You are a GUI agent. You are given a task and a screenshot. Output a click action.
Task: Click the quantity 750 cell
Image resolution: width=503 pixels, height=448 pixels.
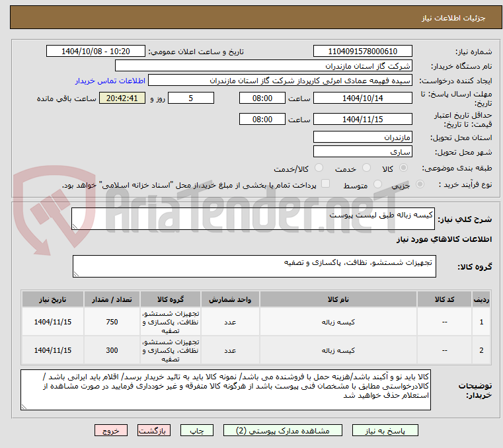point(112,322)
